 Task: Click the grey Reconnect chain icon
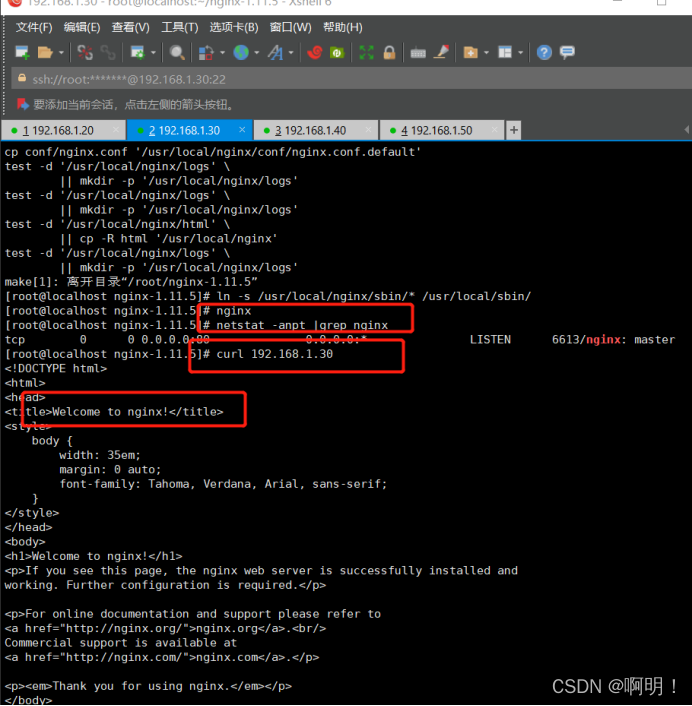pos(108,53)
